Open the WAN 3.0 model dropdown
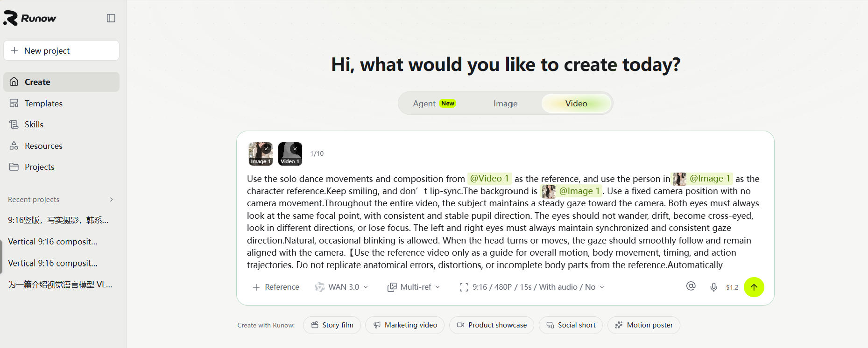 (341, 287)
